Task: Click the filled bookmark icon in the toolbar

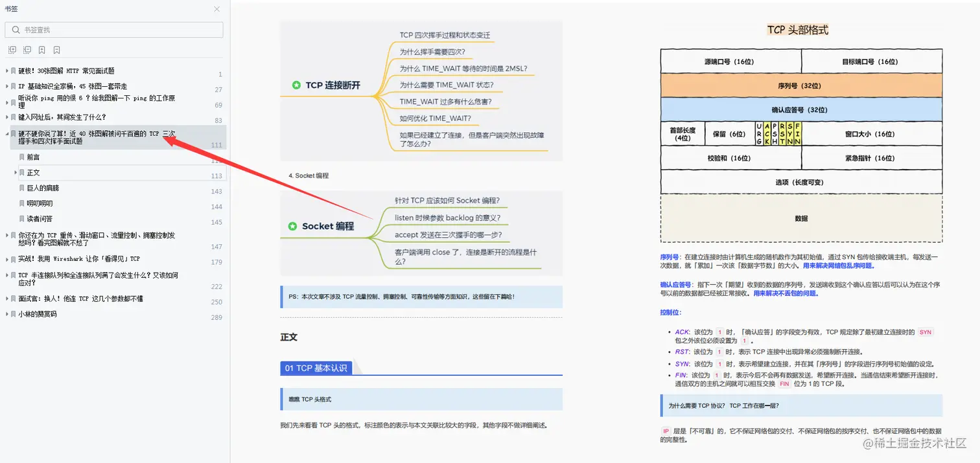Action: tap(41, 49)
